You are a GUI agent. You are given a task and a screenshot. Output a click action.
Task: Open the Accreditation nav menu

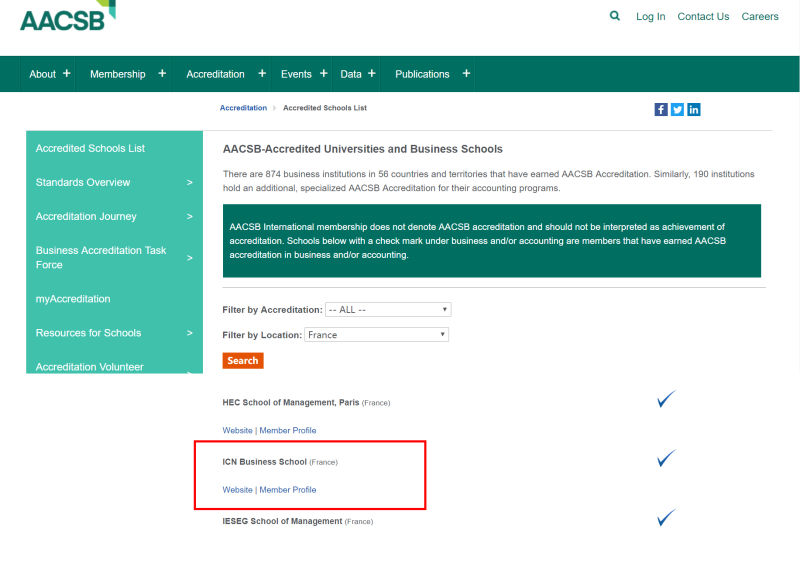(215, 74)
